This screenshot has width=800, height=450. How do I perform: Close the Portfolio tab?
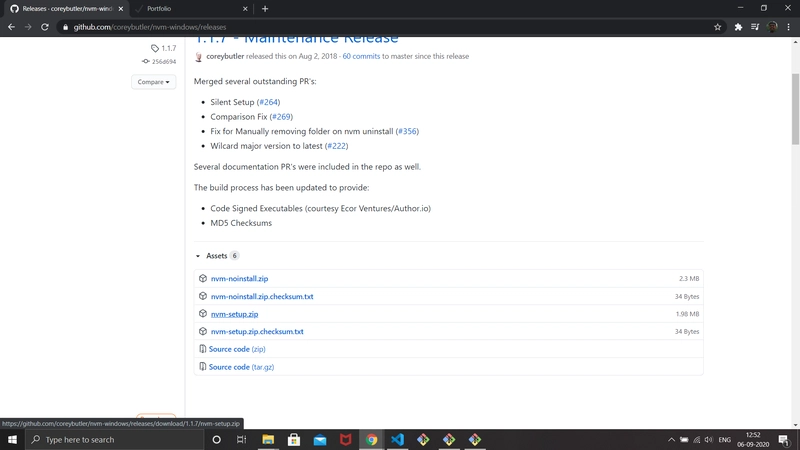(x=245, y=9)
